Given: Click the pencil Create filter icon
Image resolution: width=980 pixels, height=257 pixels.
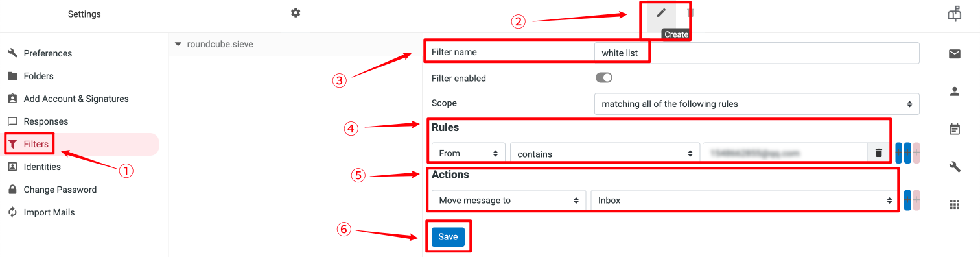Looking at the screenshot, I should click(x=661, y=13).
